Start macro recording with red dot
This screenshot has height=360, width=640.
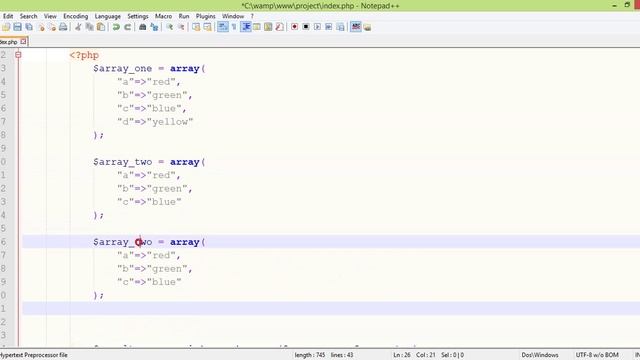(x=294, y=27)
